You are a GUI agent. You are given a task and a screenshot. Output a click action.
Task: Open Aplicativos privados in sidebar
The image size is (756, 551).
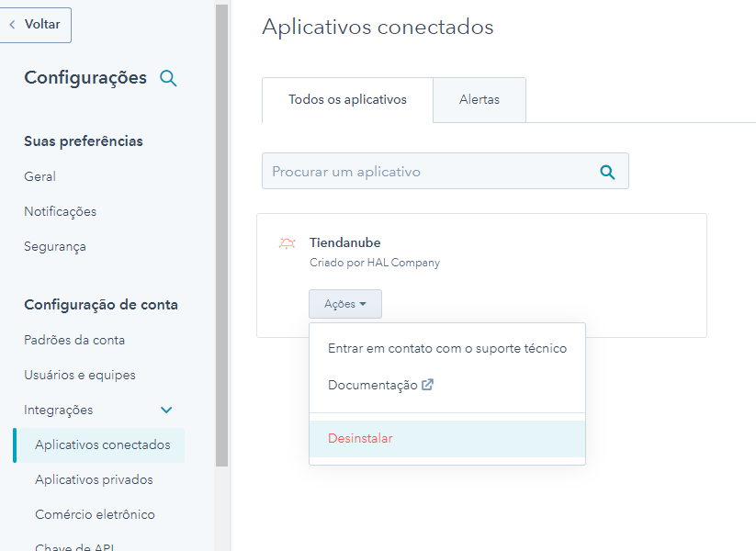[94, 480]
